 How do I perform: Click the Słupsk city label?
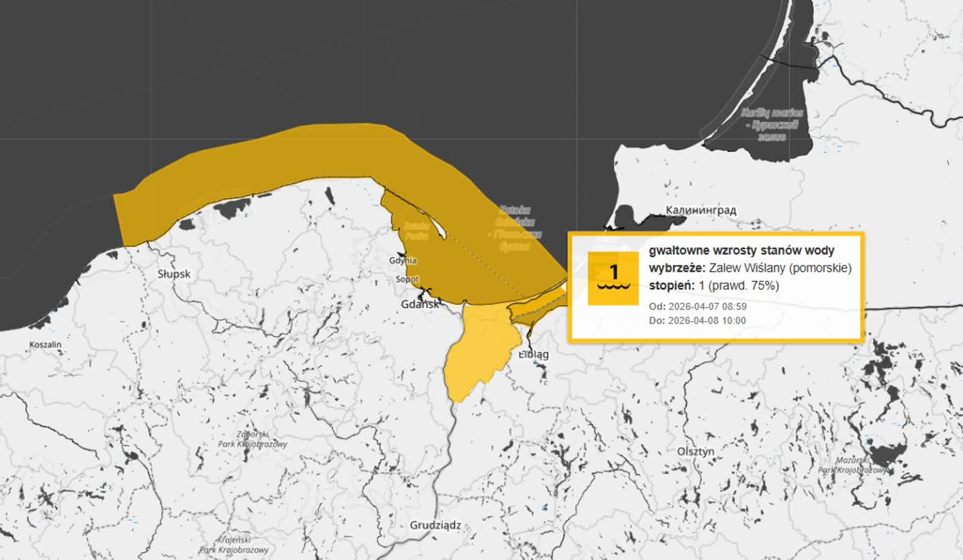point(174,274)
